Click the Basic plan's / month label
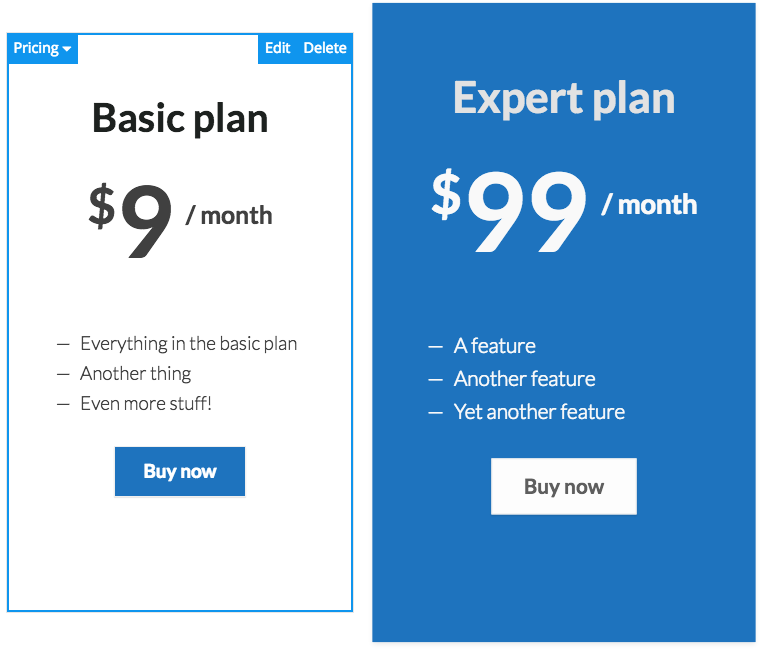 click(229, 215)
